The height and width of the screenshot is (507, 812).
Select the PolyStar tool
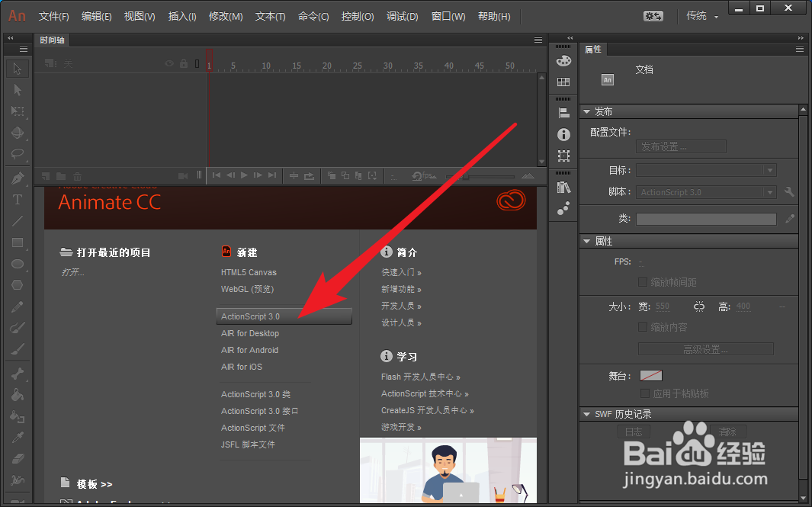pyautogui.click(x=17, y=285)
